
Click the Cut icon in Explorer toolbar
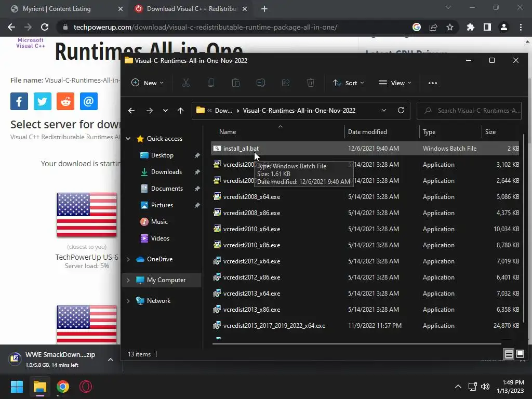(186, 83)
